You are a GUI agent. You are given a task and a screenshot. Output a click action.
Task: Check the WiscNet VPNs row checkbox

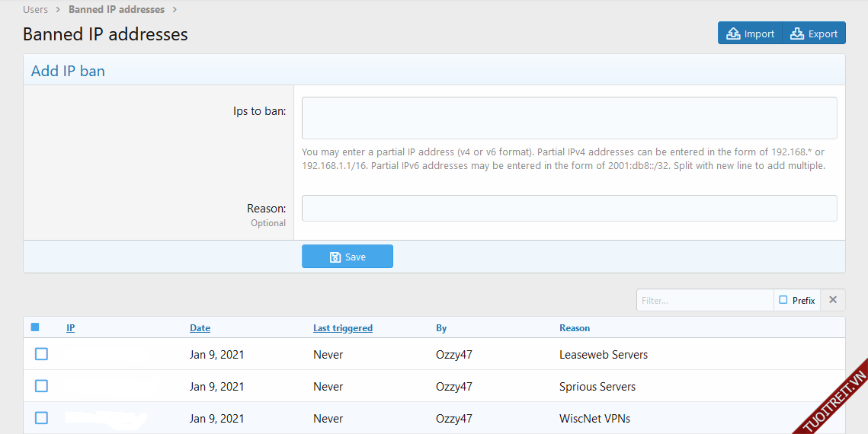point(41,418)
